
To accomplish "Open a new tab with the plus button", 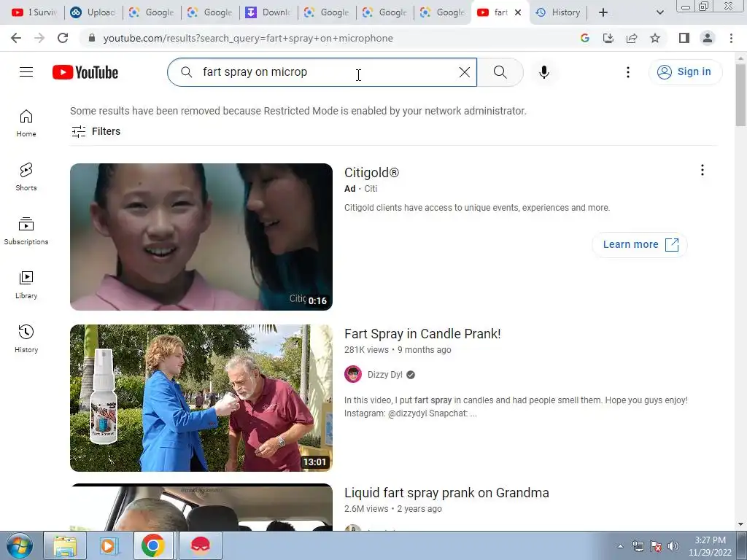I will pos(603,12).
